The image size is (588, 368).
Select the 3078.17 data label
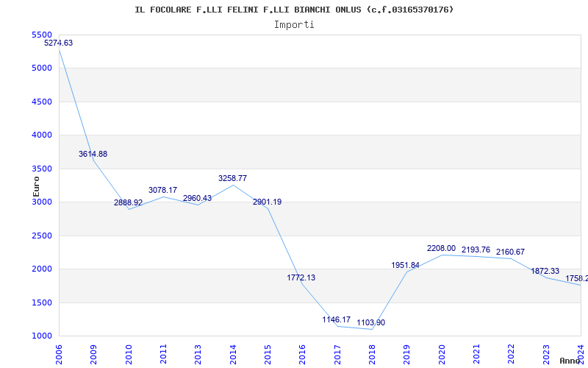click(x=162, y=191)
